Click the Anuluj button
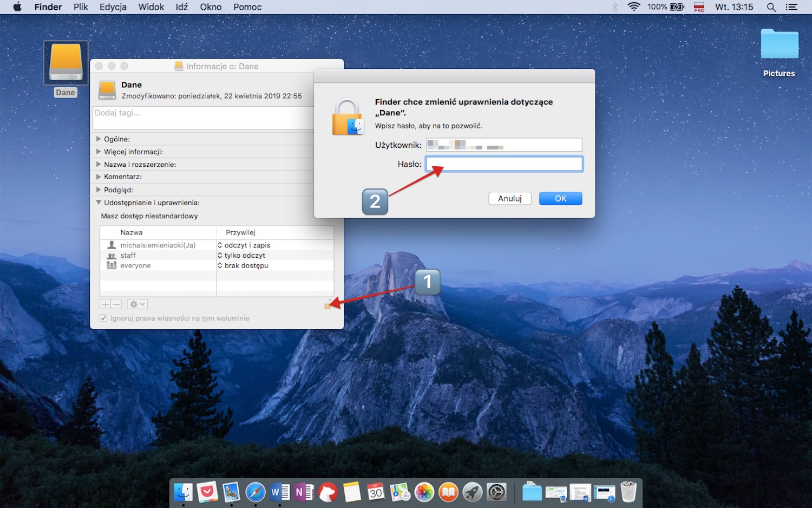 [509, 198]
